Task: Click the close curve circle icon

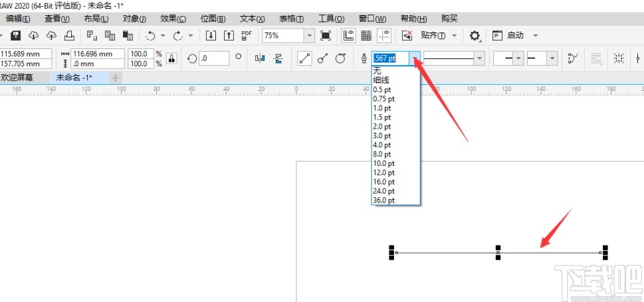Action: click(x=340, y=58)
